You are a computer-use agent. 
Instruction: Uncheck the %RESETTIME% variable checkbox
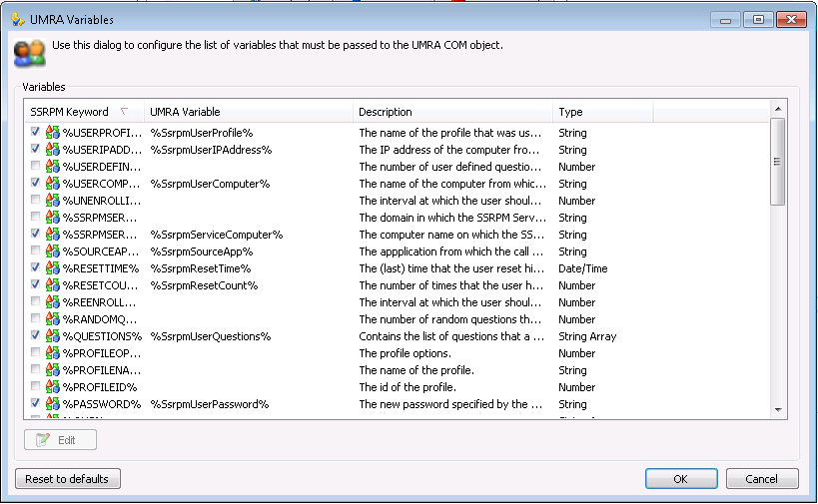pyautogui.click(x=35, y=267)
